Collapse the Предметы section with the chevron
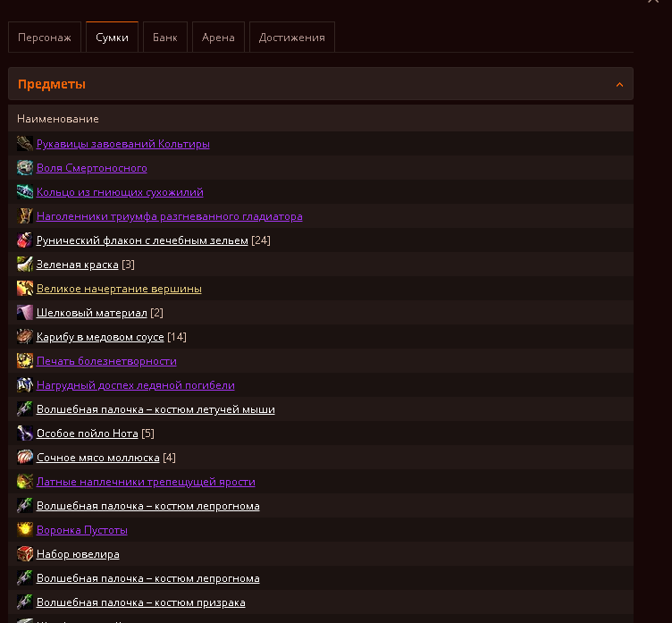Image resolution: width=672 pixels, height=623 pixels. tap(619, 85)
